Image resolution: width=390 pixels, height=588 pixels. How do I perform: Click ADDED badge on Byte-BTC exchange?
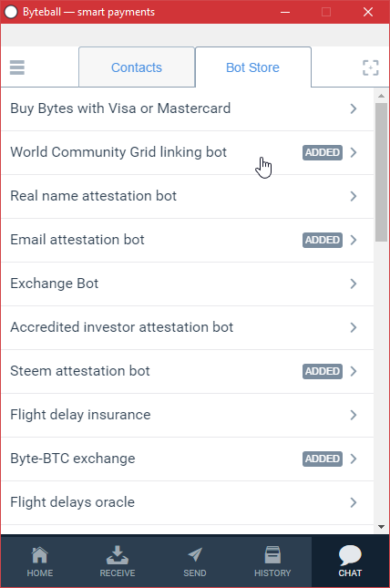tap(323, 459)
